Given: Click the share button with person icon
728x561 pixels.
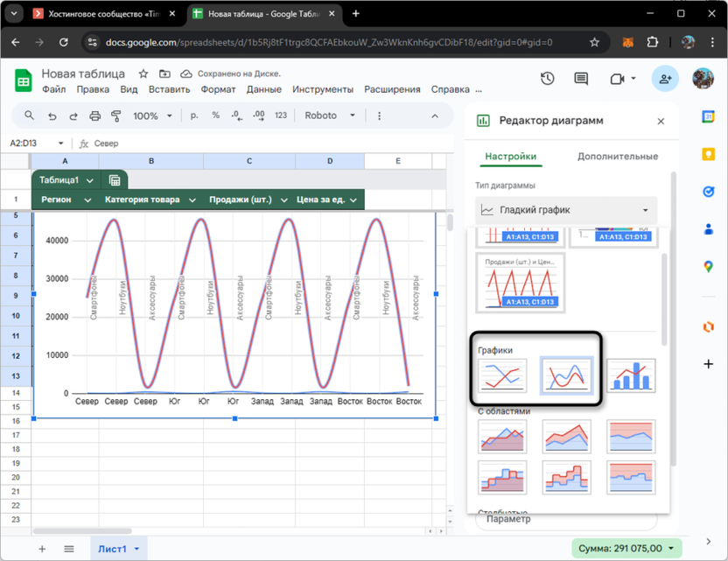Looking at the screenshot, I should tap(665, 79).
